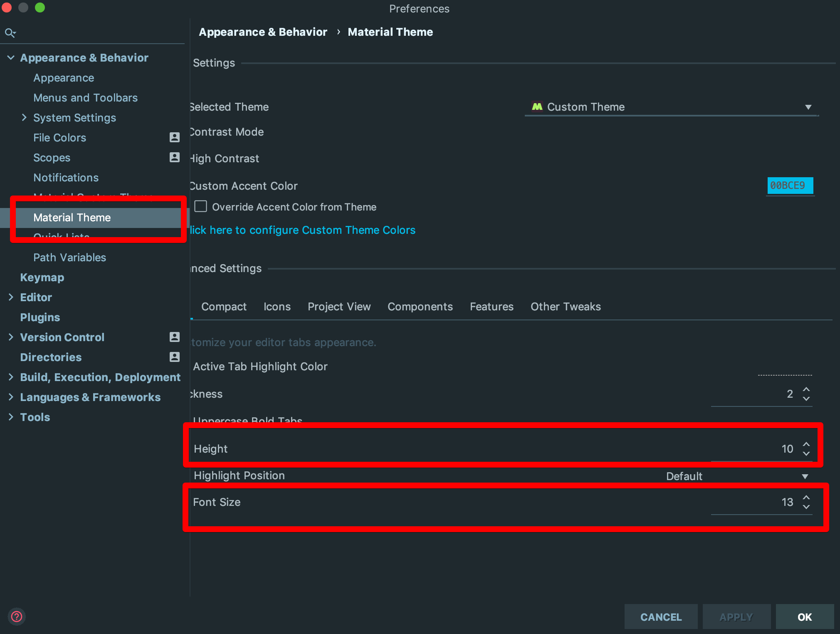Click the Cancel button
The image size is (840, 634).
661,617
